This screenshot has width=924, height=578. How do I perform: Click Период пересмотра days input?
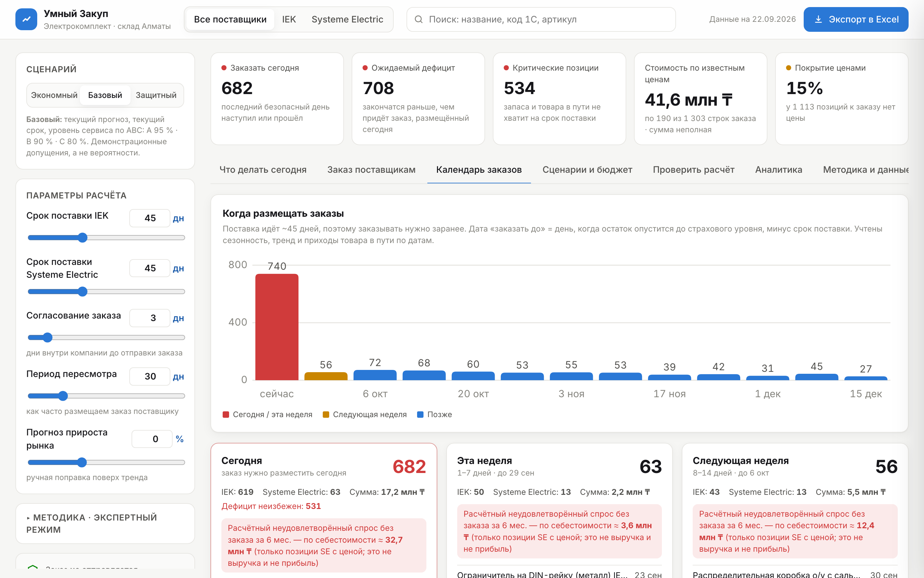point(150,377)
